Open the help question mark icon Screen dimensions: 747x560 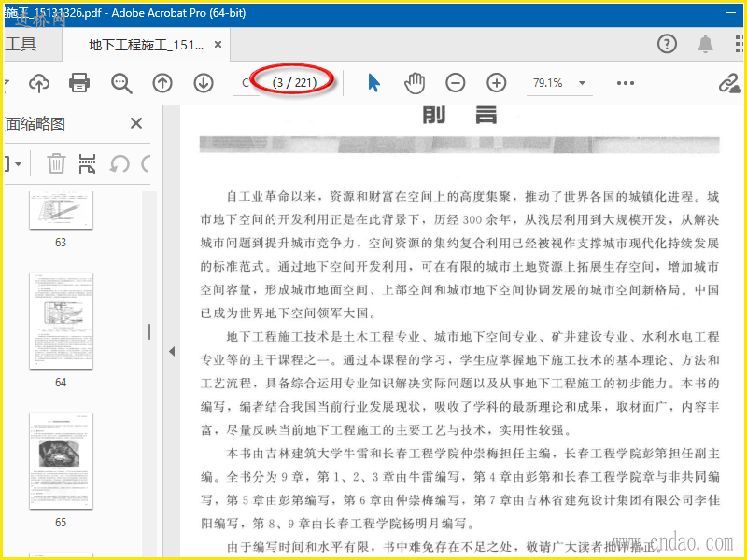tap(667, 44)
